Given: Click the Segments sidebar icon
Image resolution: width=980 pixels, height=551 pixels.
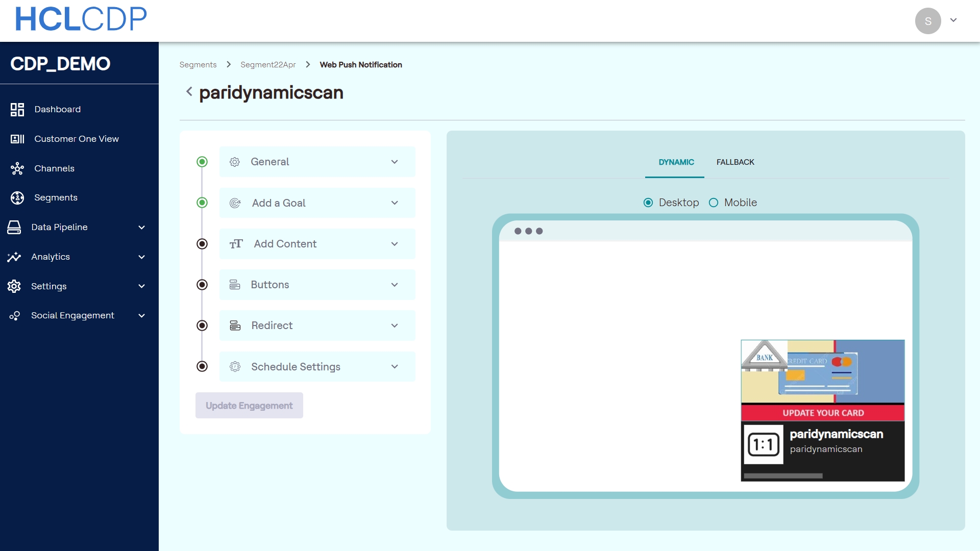Looking at the screenshot, I should [17, 198].
